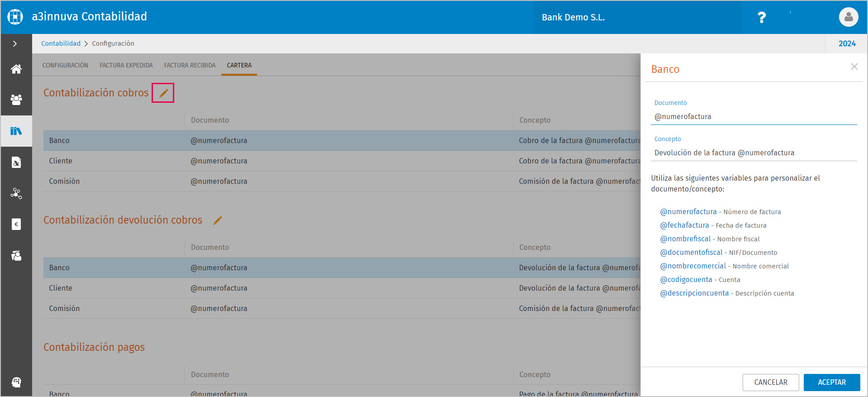The width and height of the screenshot is (868, 397).
Task: Click the Contabilidad breadcrumb link
Action: pyautogui.click(x=61, y=43)
